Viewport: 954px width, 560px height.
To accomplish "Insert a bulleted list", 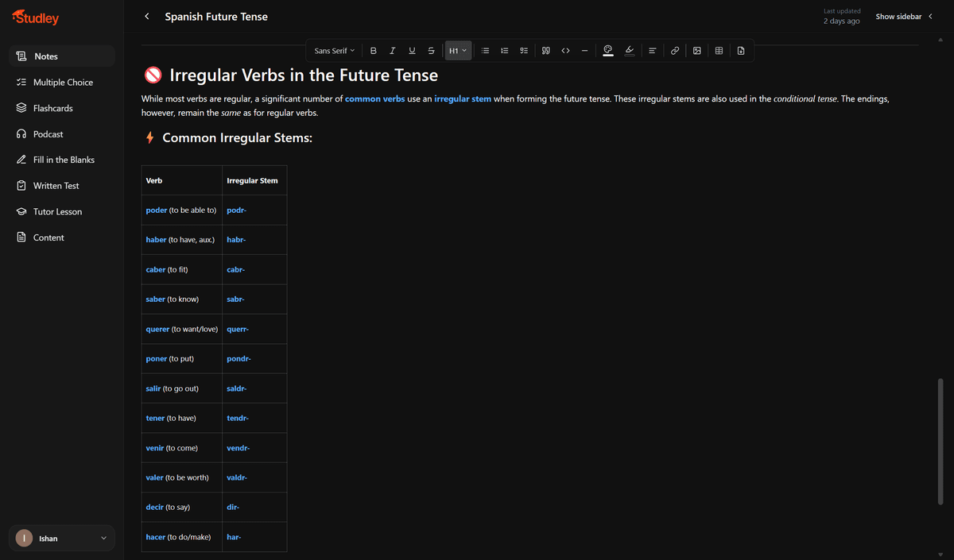I will coord(485,51).
